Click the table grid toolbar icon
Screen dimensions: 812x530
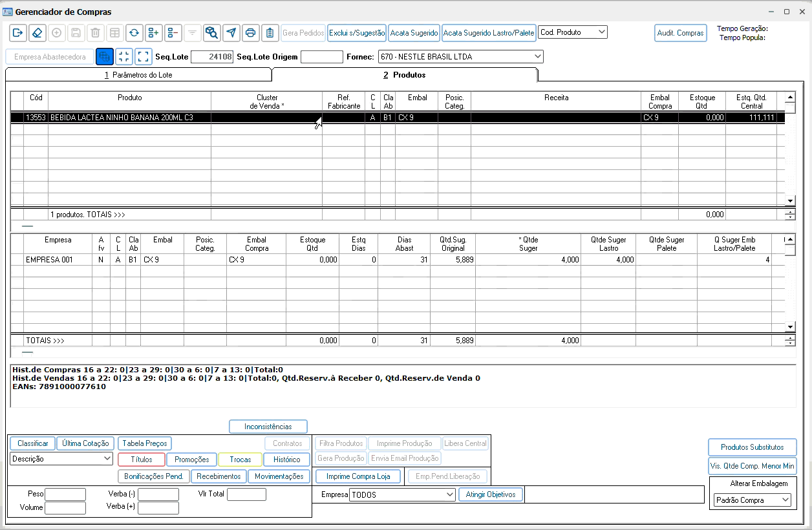coord(115,32)
